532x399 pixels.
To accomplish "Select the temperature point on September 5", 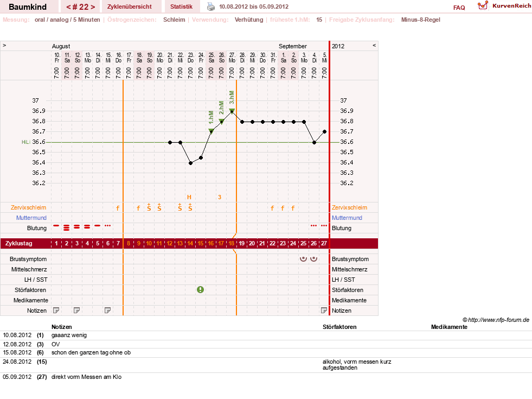I will tap(325, 131).
